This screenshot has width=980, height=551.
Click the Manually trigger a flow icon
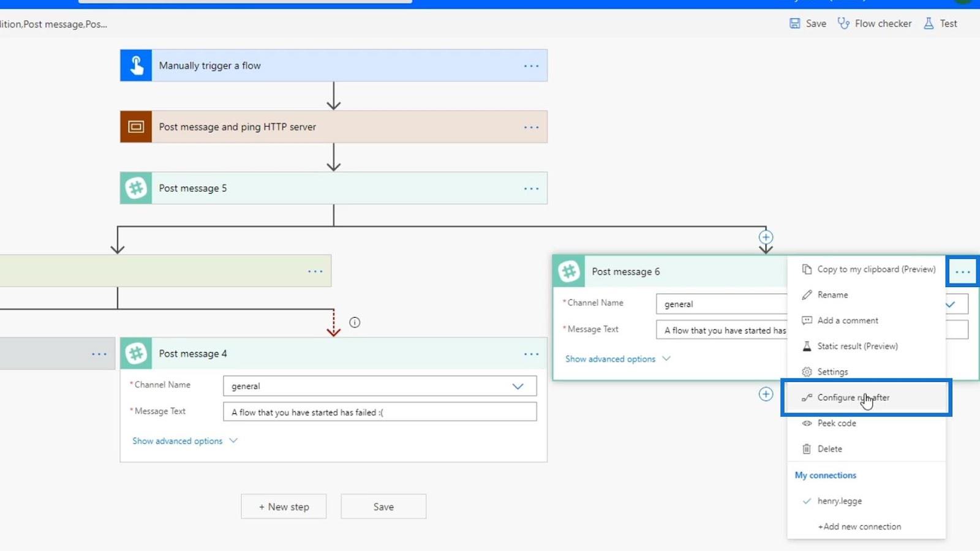(x=136, y=66)
